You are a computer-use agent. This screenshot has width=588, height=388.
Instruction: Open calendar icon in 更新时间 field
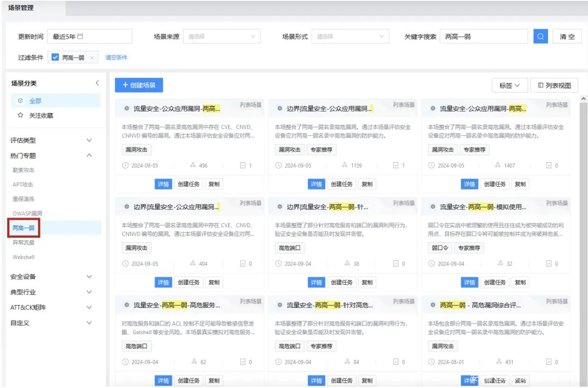click(x=80, y=36)
